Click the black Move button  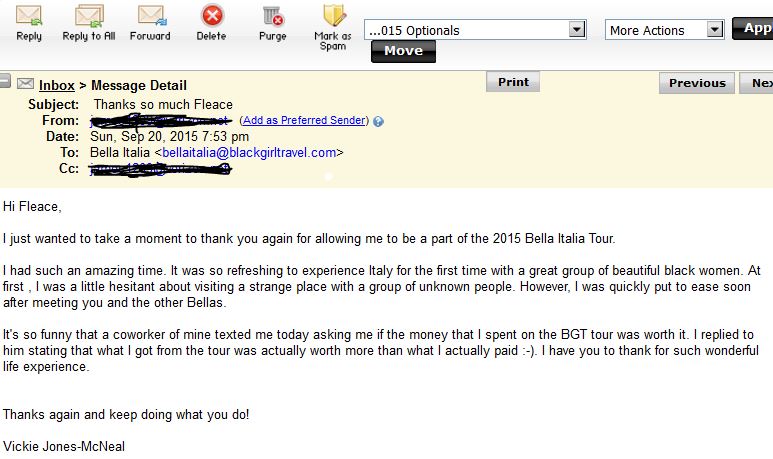403,51
